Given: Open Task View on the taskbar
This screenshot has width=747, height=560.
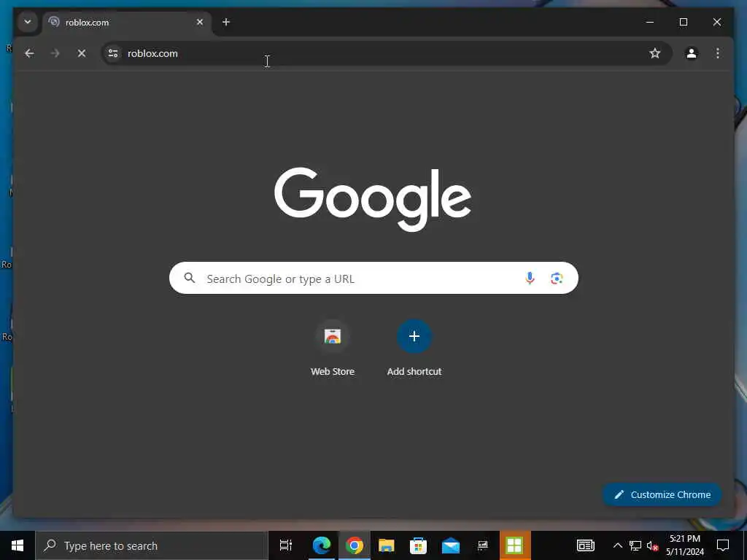Looking at the screenshot, I should click(286, 545).
